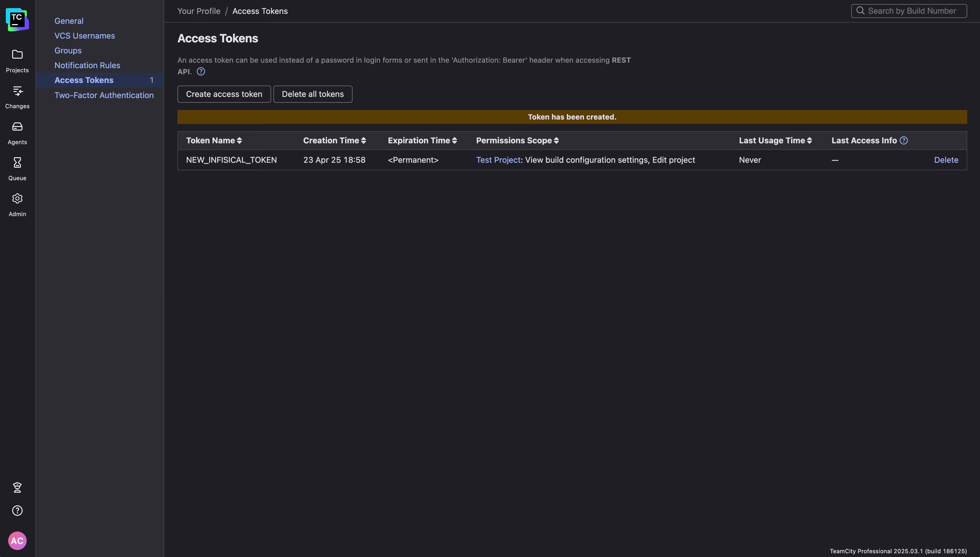Click the TeamCity logo icon
Screen dimensions: 980x557
click(x=17, y=19)
